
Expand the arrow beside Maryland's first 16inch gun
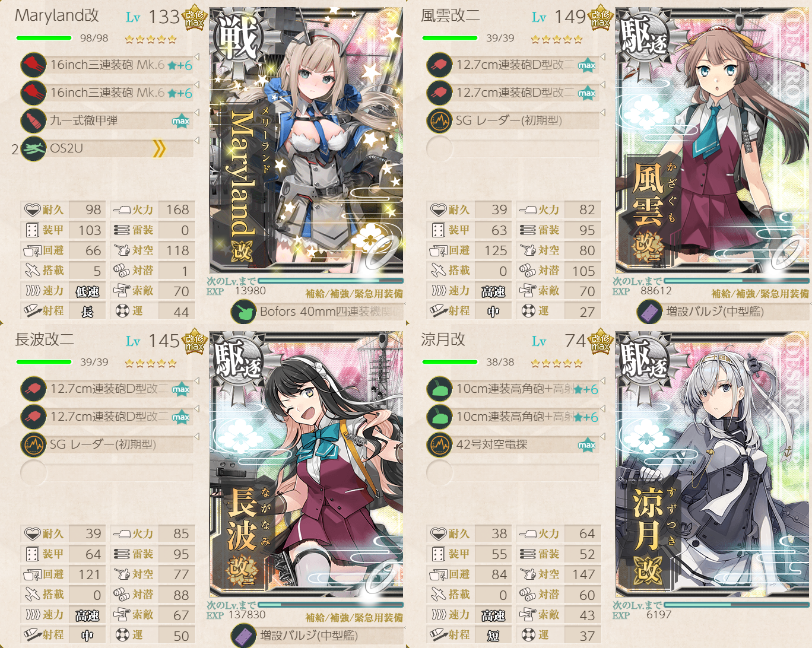(196, 57)
